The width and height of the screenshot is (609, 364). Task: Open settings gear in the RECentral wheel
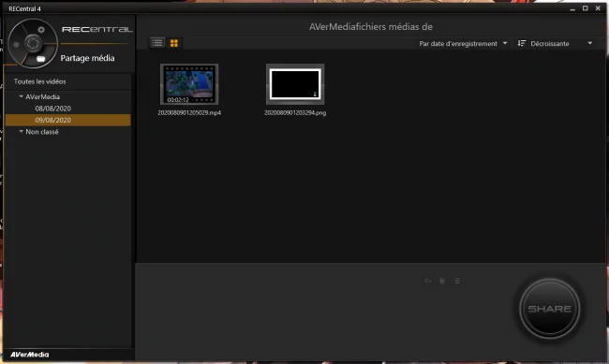(41, 30)
